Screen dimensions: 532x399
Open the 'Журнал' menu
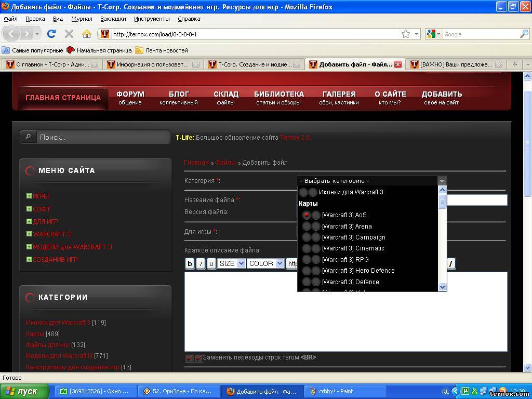tap(82, 19)
